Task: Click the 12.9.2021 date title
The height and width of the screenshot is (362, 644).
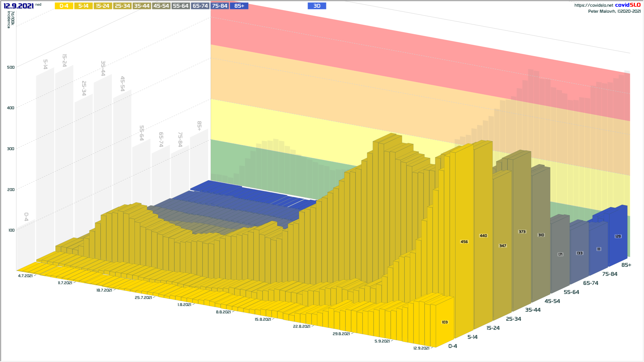Action: (18, 6)
